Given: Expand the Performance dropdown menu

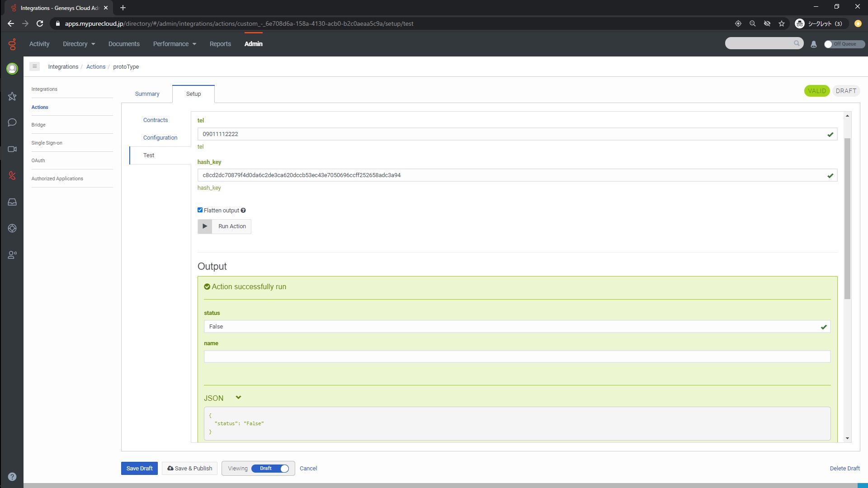Looking at the screenshot, I should click(175, 44).
